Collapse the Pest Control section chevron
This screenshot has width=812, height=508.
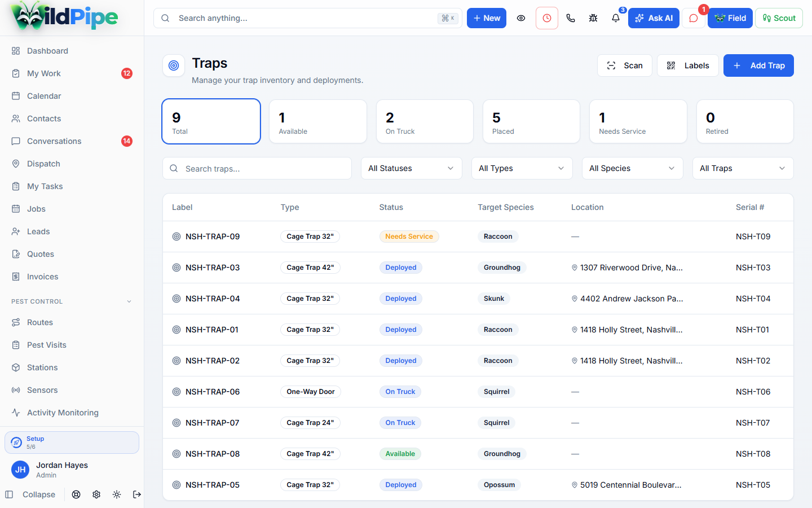pos(129,301)
